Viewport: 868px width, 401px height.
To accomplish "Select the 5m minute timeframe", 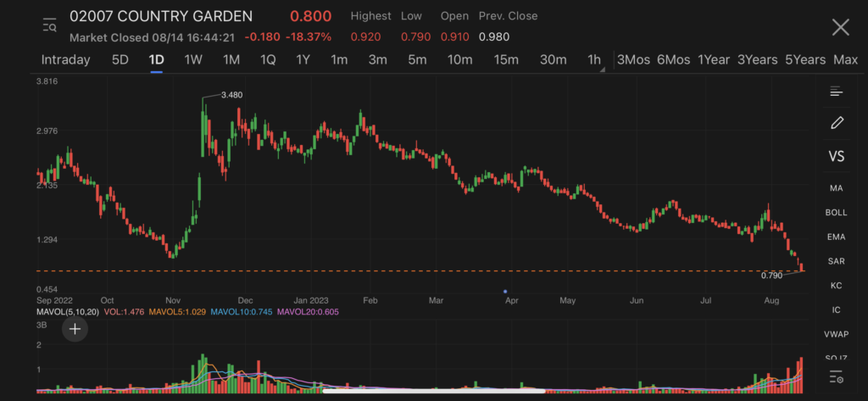I will (x=417, y=60).
